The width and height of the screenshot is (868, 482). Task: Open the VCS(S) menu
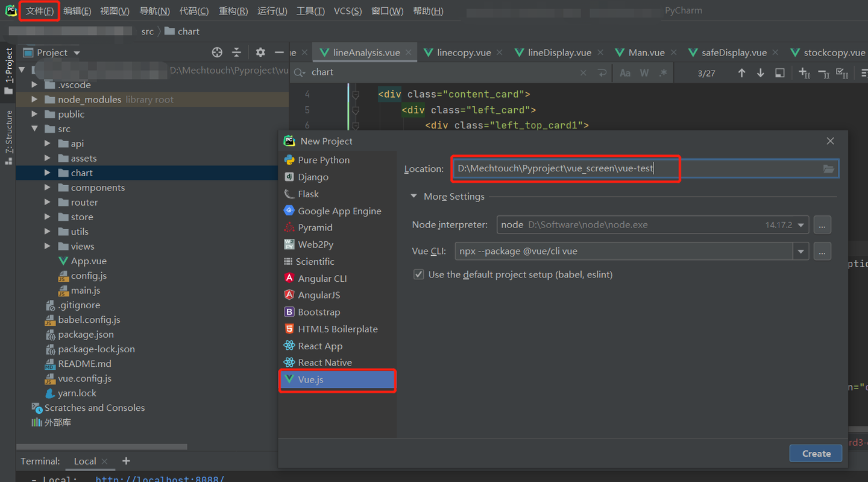pyautogui.click(x=348, y=11)
